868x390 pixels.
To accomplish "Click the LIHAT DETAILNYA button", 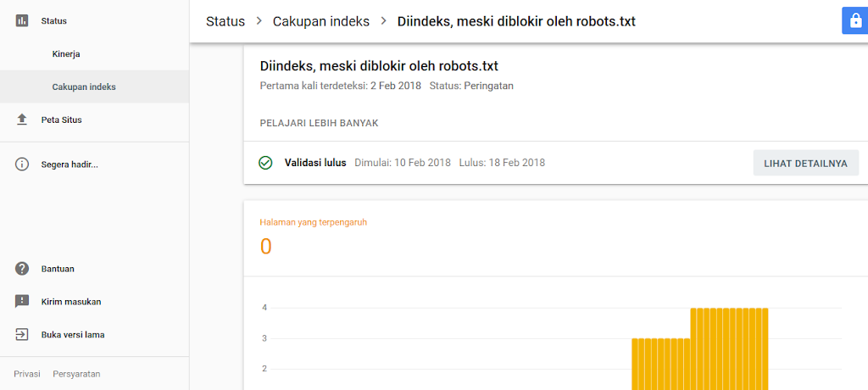I will [806, 164].
